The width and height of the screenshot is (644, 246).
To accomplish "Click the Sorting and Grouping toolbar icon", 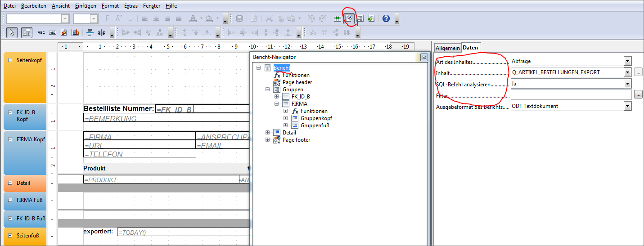I will pyautogui.click(x=360, y=18).
